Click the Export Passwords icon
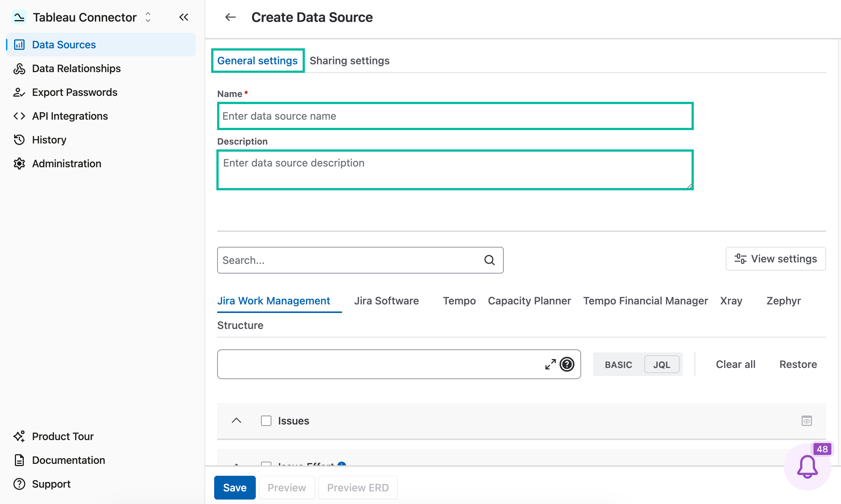Viewport: 841px width, 504px height. [x=19, y=92]
